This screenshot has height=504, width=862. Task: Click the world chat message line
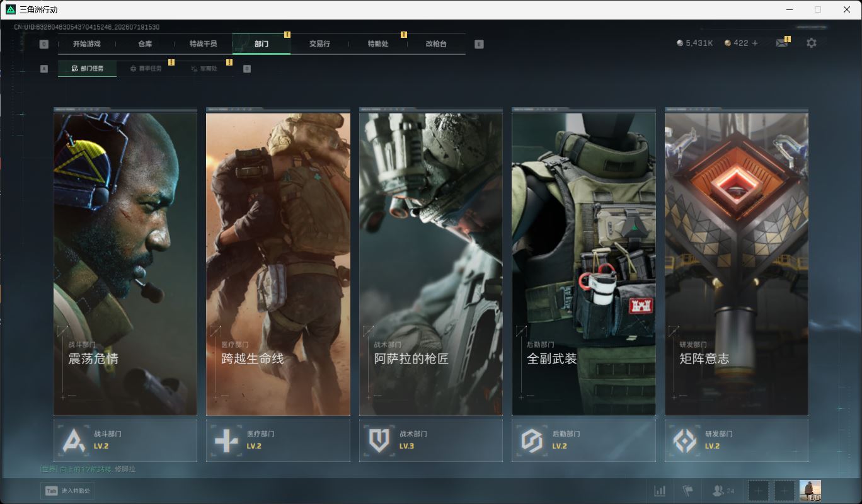[x=88, y=469]
